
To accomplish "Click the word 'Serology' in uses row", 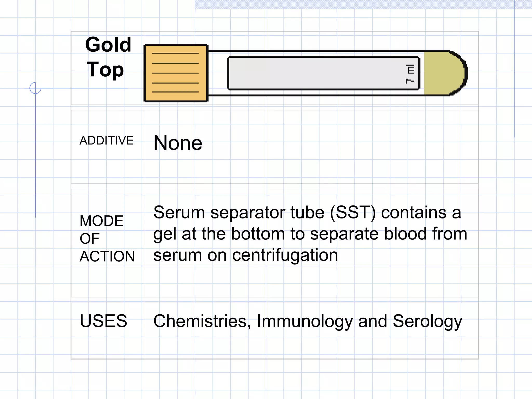I will click(427, 322).
